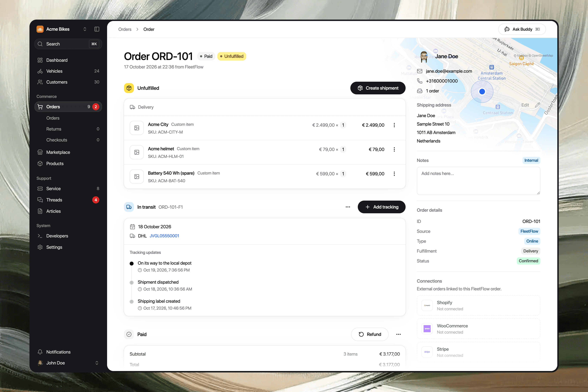Click the phone icon beside the number
Screen dimensions: 588x392
pos(420,81)
